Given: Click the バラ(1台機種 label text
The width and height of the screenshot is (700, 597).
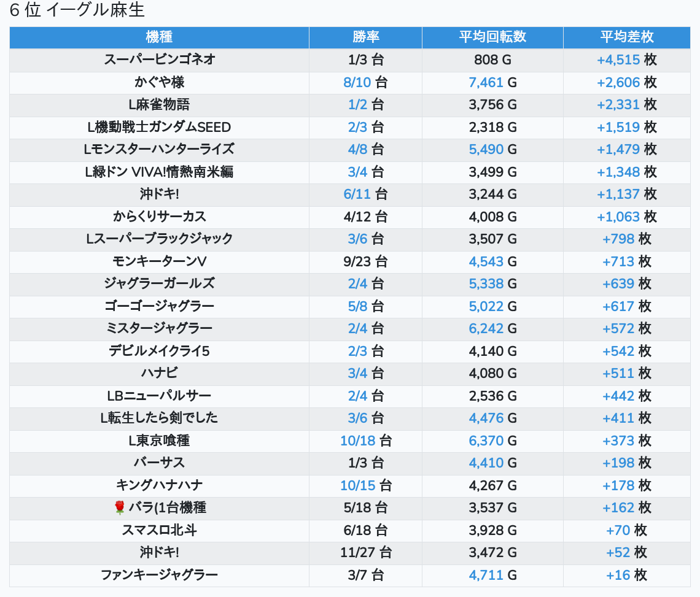Looking at the screenshot, I should click(168, 508).
